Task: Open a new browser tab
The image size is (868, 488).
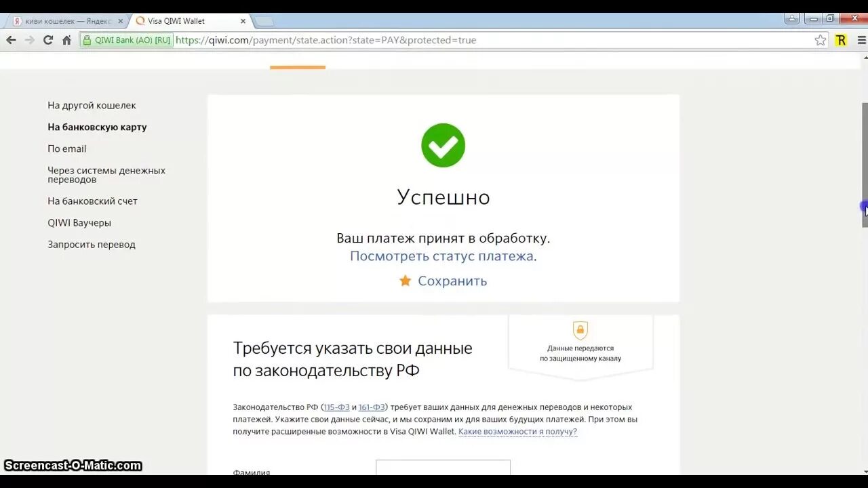Action: [264, 21]
